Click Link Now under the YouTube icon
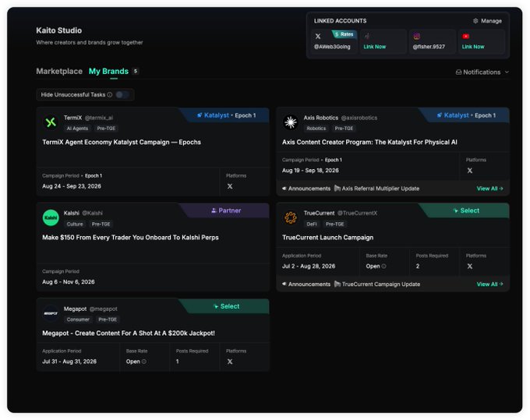This screenshot has width=530, height=420. [x=473, y=47]
